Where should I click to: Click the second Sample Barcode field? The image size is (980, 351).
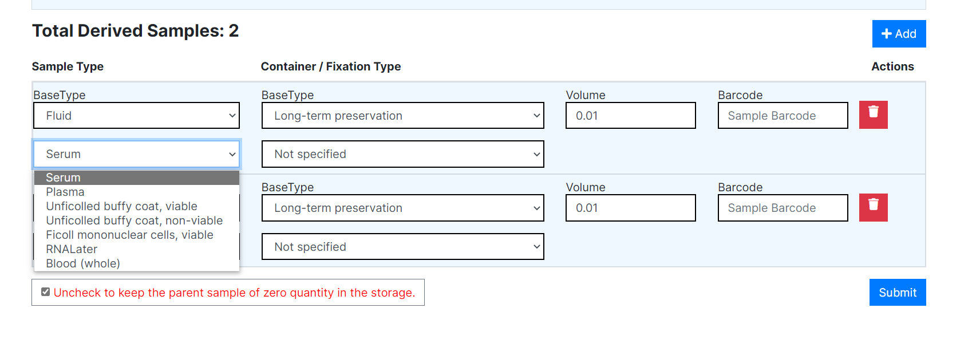[x=783, y=208]
